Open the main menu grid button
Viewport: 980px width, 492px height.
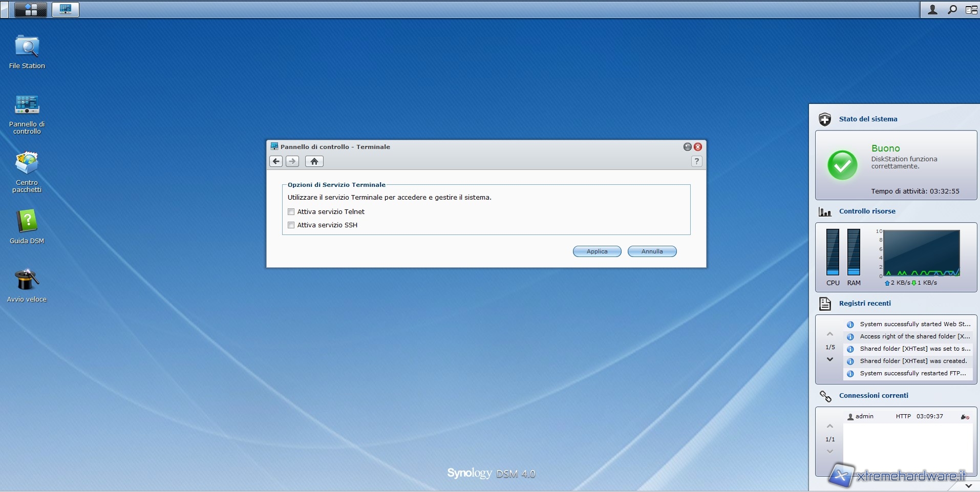click(31, 9)
